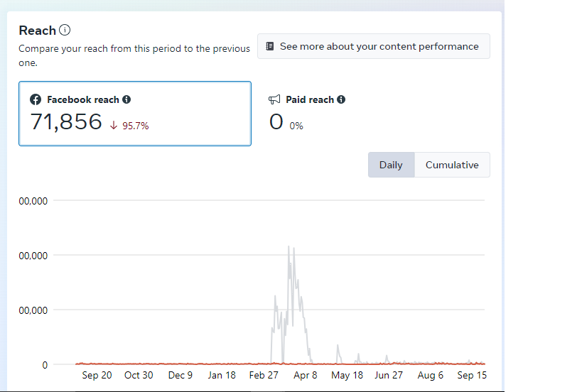Click the Facebook logo icon
The height and width of the screenshot is (392, 582).
click(36, 100)
